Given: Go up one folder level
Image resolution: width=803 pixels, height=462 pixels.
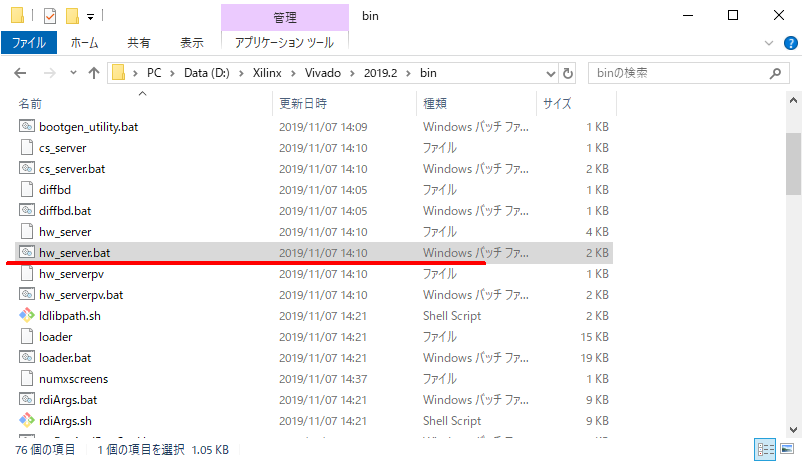Looking at the screenshot, I should coord(94,73).
